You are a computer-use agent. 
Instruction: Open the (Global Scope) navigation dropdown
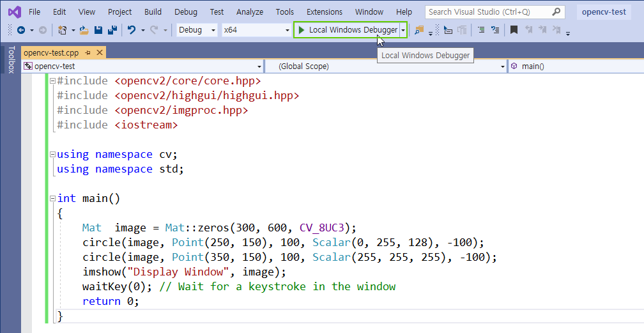[386, 66]
